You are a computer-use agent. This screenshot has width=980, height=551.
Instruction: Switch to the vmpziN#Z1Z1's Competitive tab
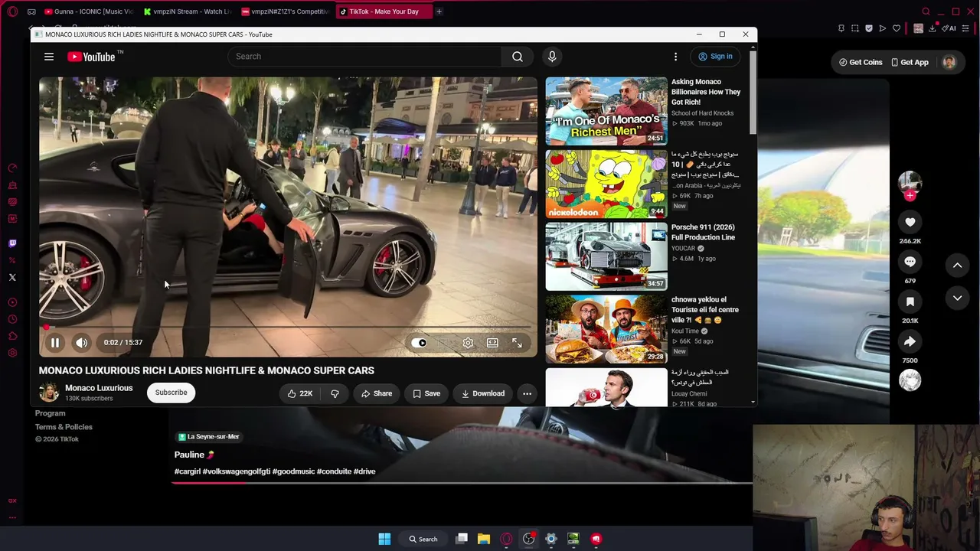pyautogui.click(x=286, y=11)
